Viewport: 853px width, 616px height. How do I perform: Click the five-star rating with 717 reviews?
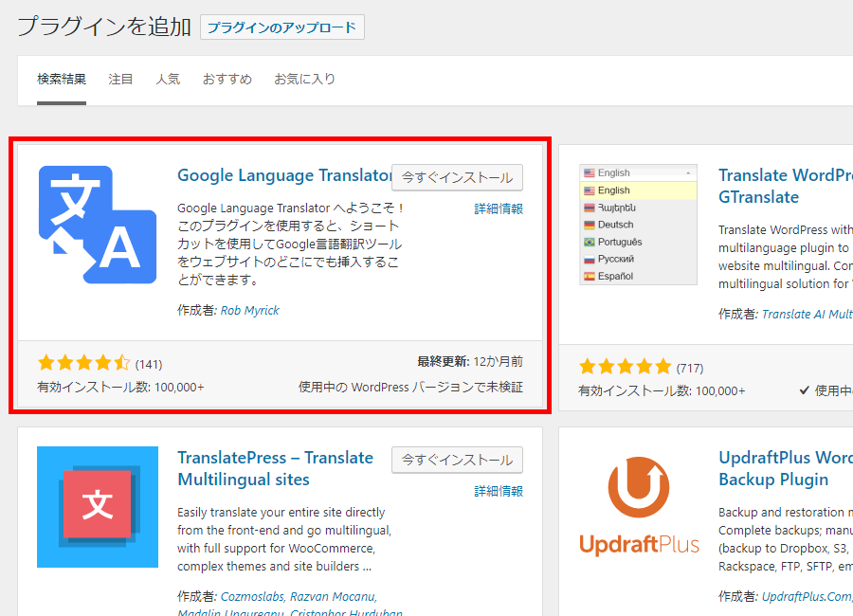[625, 367]
